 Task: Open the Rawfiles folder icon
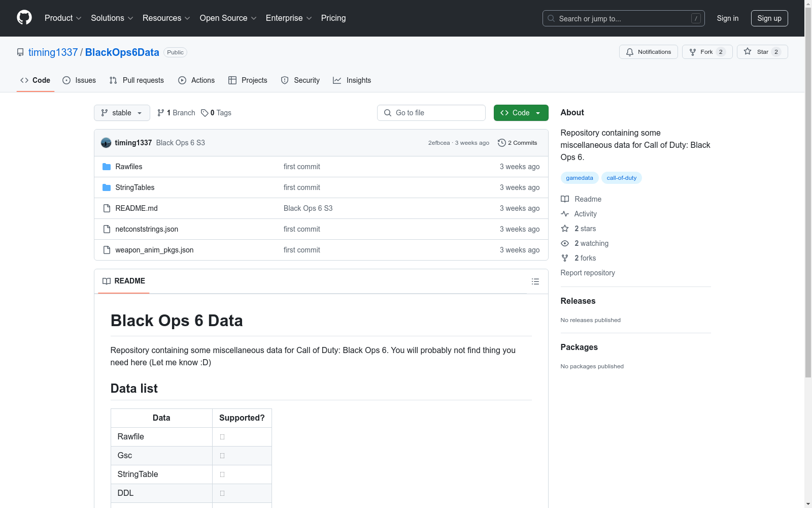pos(107,167)
